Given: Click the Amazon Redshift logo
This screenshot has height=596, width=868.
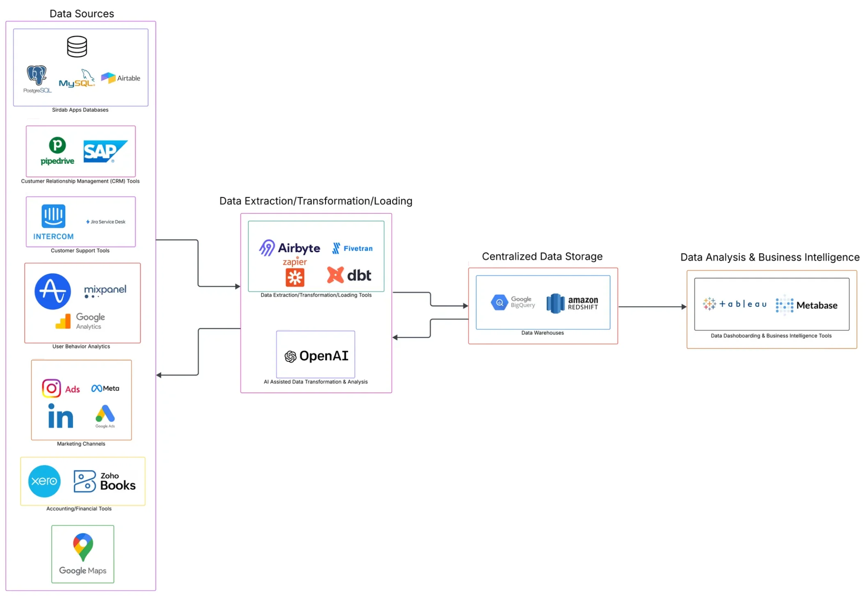Looking at the screenshot, I should point(572,303).
